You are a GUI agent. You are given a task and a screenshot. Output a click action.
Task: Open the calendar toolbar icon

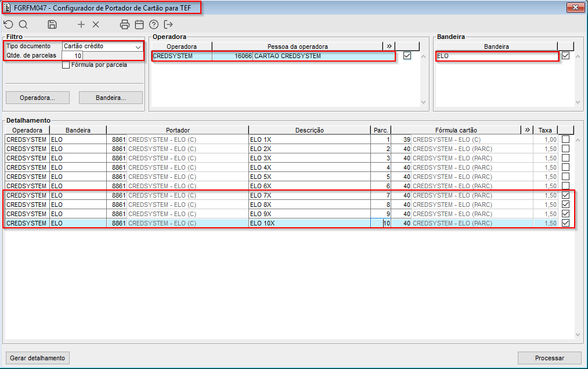[139, 24]
